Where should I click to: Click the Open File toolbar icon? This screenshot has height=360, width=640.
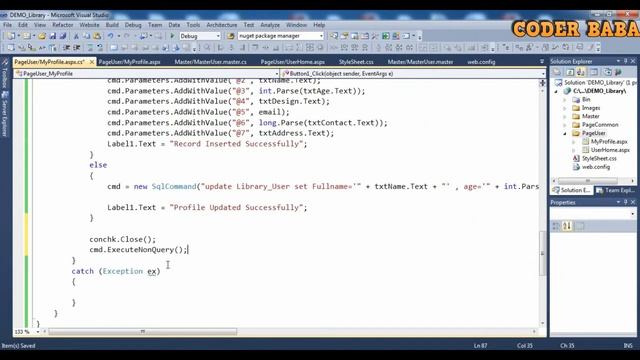point(42,36)
